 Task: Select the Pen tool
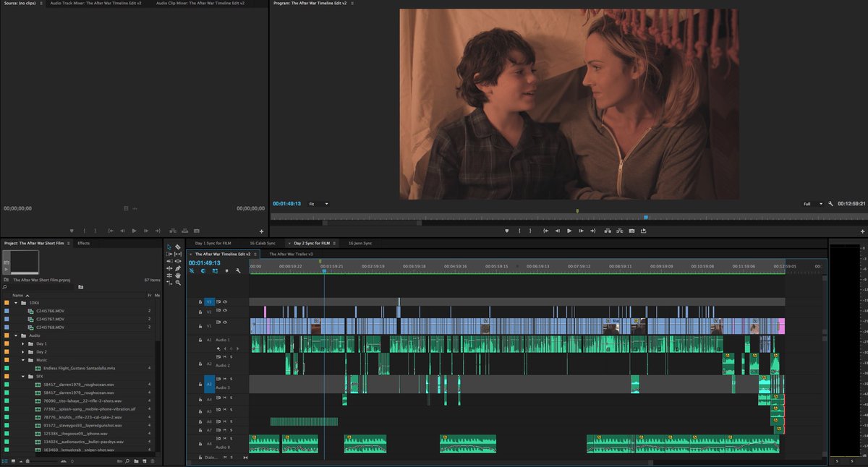[x=178, y=268]
